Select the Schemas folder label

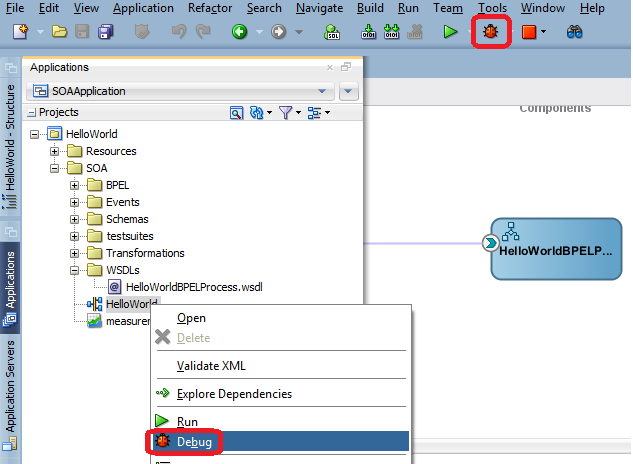click(127, 219)
